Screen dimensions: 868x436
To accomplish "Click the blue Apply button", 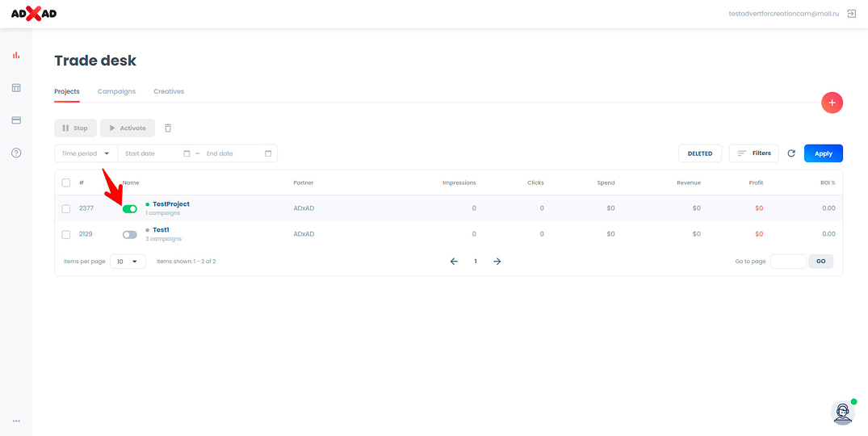I will tap(823, 153).
